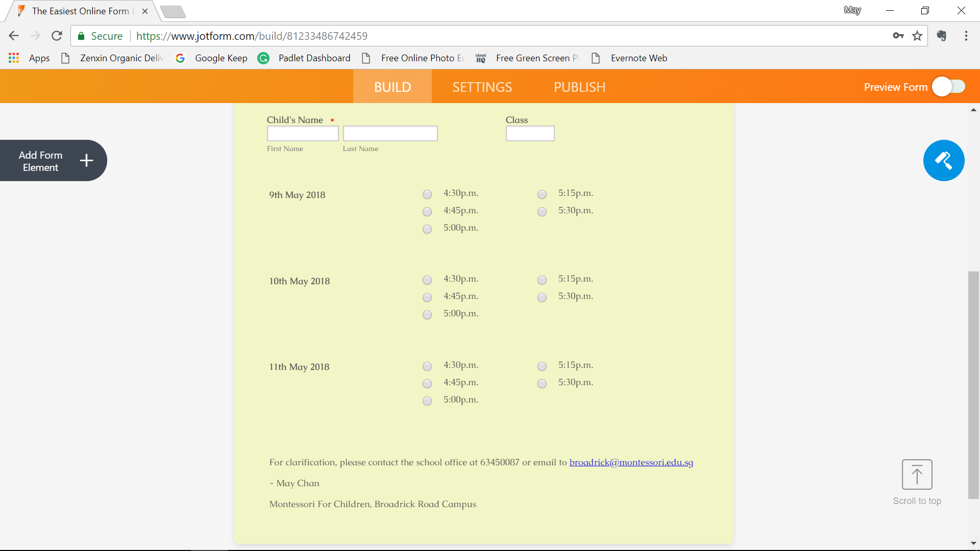This screenshot has height=551, width=980.
Task: Click the plus icon to add element
Action: pyautogui.click(x=86, y=161)
